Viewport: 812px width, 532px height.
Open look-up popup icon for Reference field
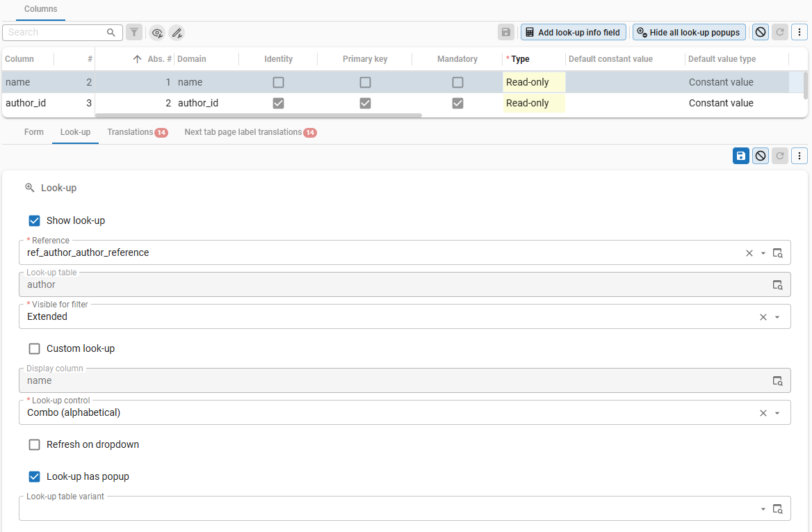778,253
